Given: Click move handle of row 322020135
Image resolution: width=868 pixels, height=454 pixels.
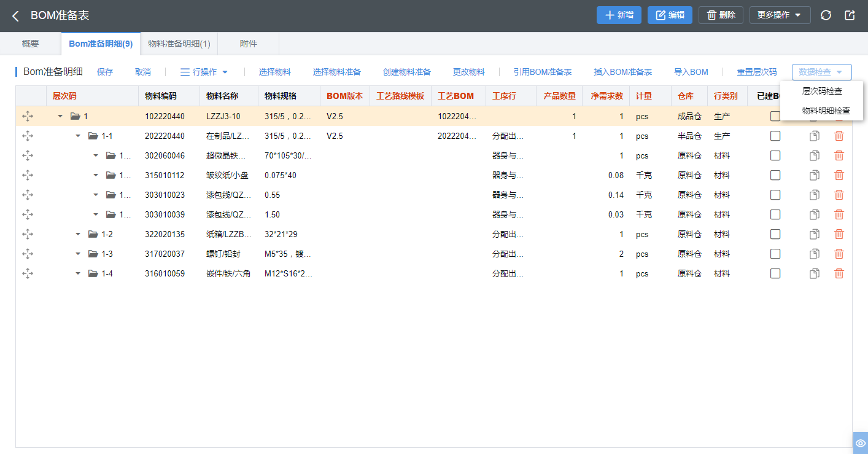Looking at the screenshot, I should pyautogui.click(x=28, y=234).
